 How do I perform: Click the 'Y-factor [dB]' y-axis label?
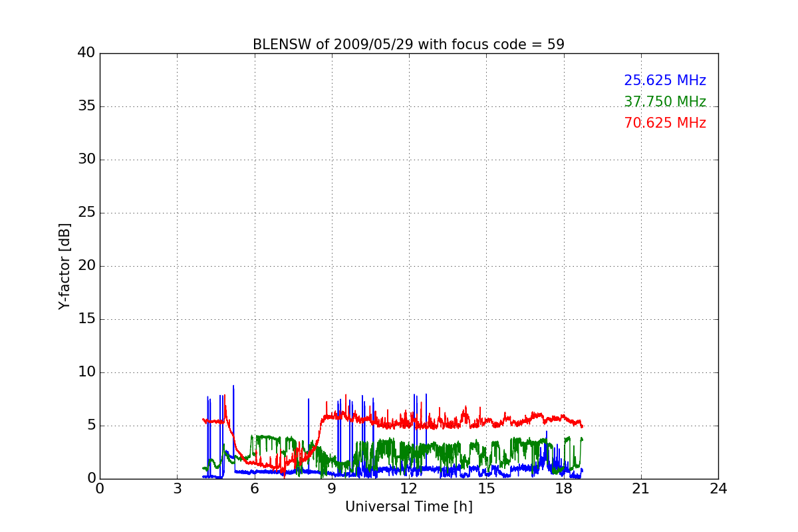(65, 266)
